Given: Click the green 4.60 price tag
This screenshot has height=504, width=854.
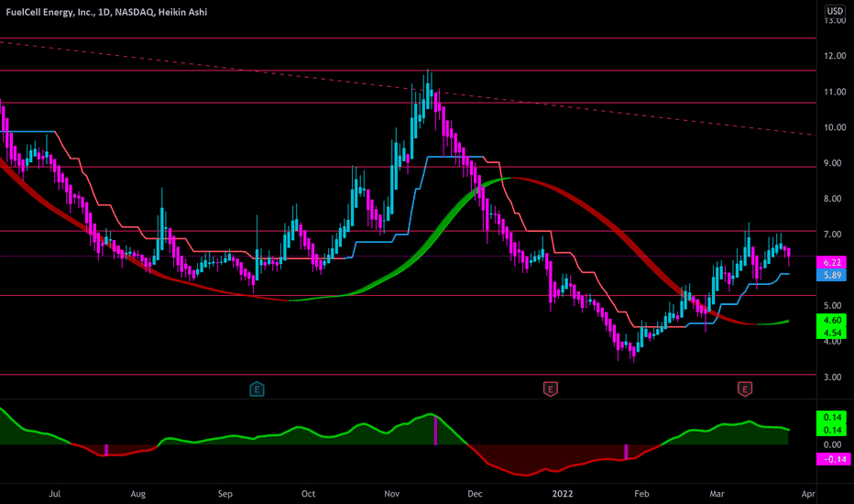Looking at the screenshot, I should pyautogui.click(x=832, y=320).
